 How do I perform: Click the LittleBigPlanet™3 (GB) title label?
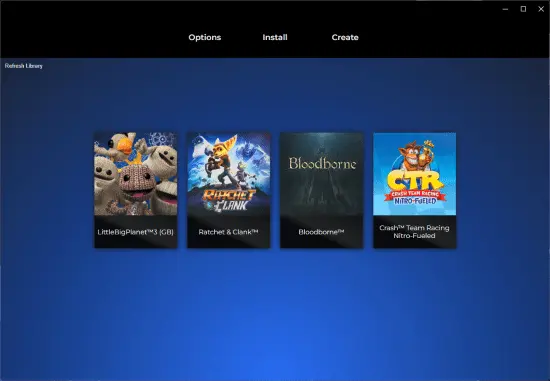click(x=135, y=232)
